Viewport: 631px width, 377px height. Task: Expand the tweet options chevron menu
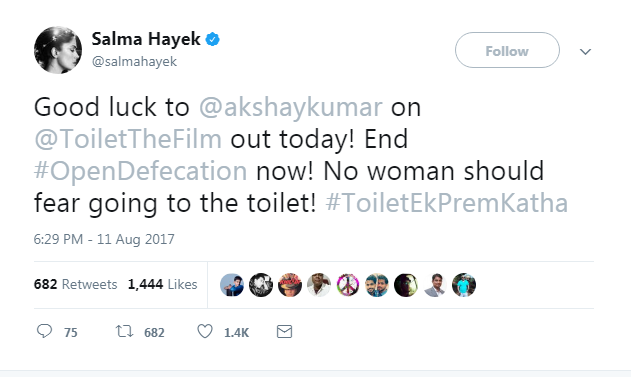tap(585, 52)
